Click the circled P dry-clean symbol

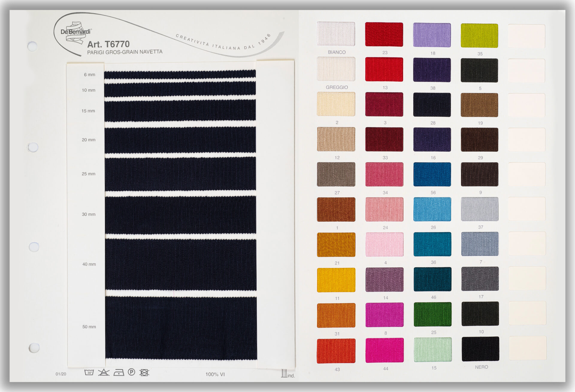pos(131,372)
